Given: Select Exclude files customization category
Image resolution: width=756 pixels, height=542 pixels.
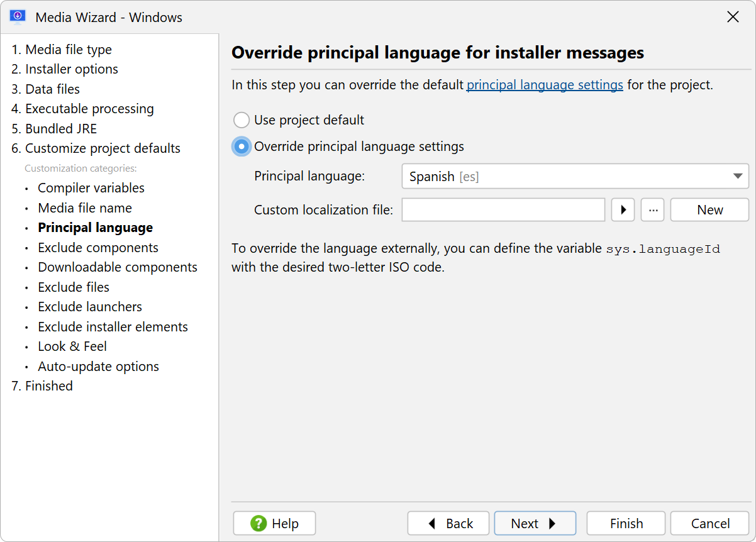Looking at the screenshot, I should pos(74,287).
